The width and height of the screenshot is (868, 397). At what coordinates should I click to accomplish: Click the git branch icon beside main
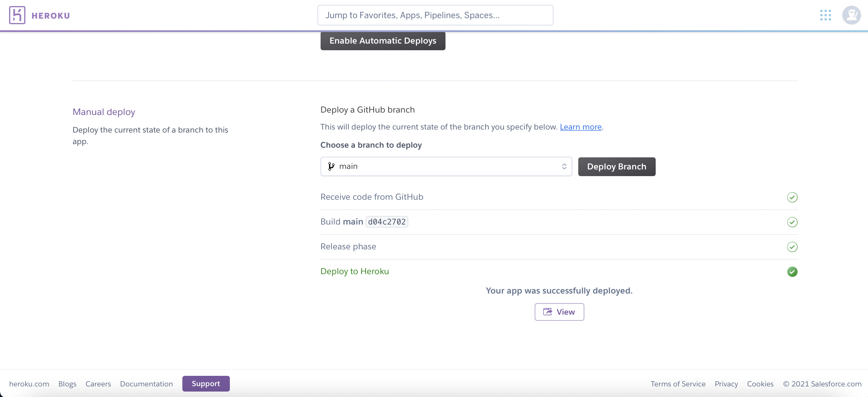331,166
